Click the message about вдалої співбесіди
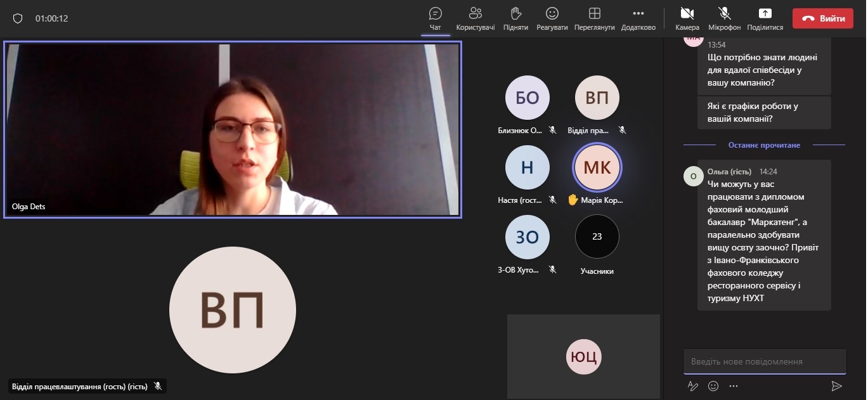 coord(764,67)
